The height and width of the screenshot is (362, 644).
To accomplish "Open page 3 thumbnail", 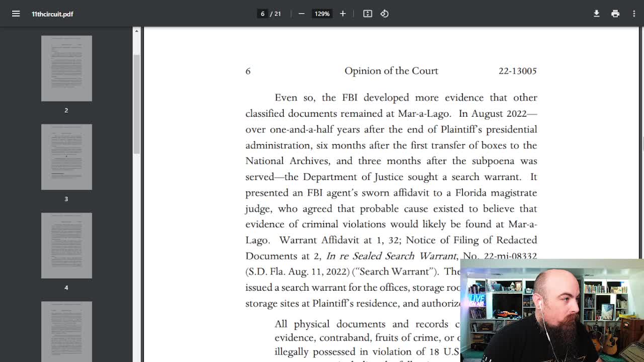I will point(66,157).
